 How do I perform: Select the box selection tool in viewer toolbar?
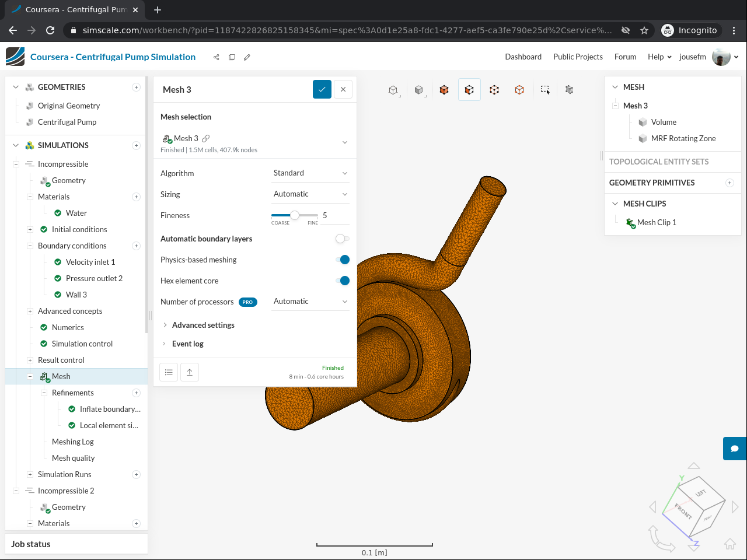tap(544, 90)
